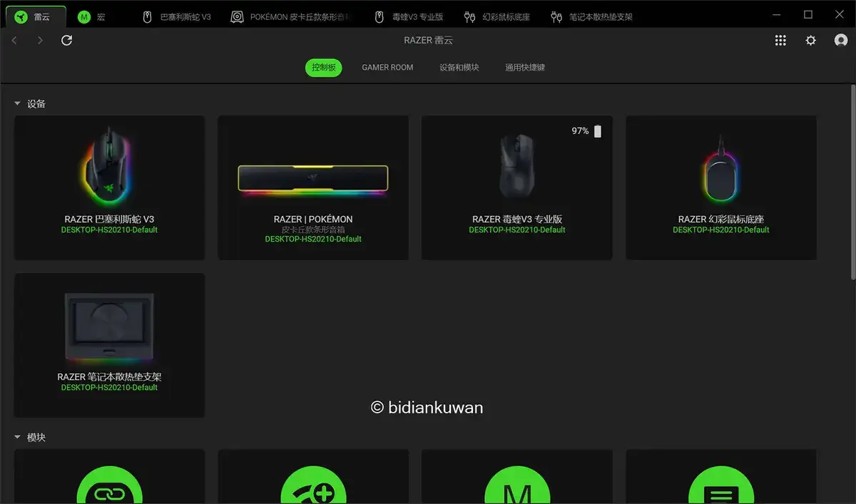Open the RAZER 毒蝰V3 专业版 device card
Viewport: 856px width, 504px height.
(x=517, y=188)
